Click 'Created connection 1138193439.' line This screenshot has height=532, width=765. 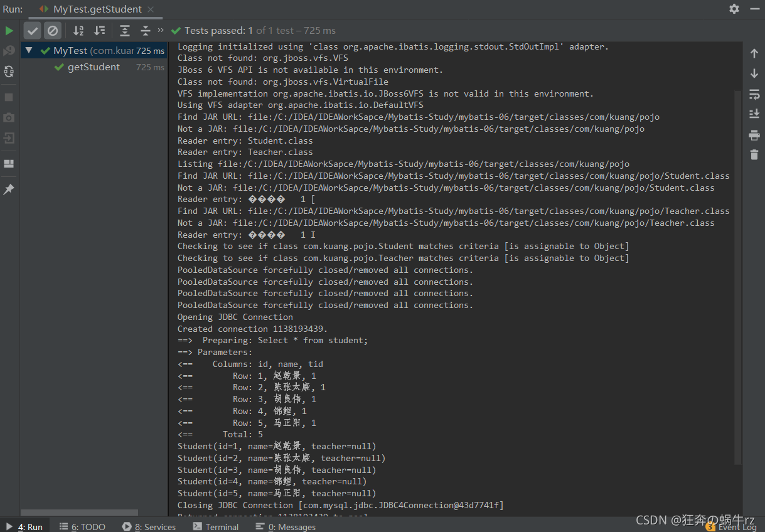click(253, 329)
